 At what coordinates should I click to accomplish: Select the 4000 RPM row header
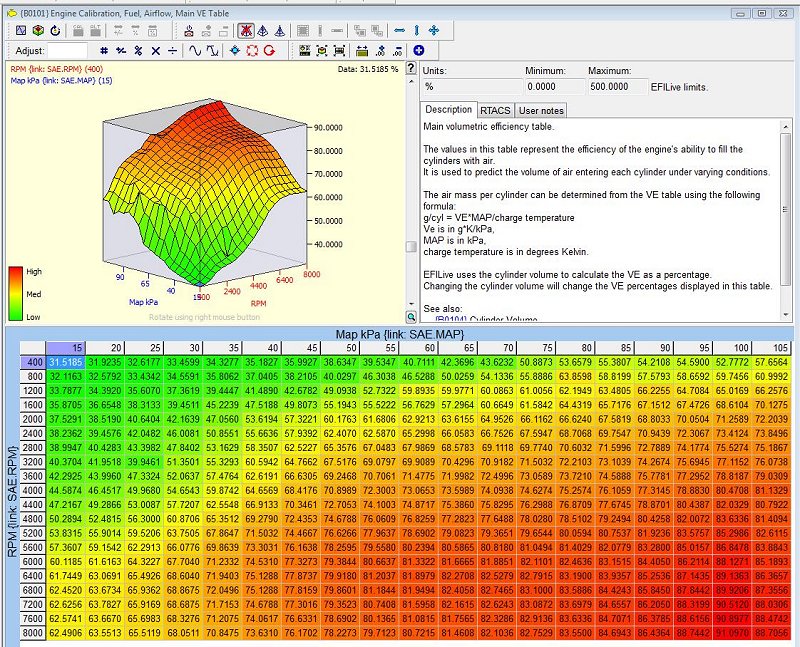(x=33, y=490)
